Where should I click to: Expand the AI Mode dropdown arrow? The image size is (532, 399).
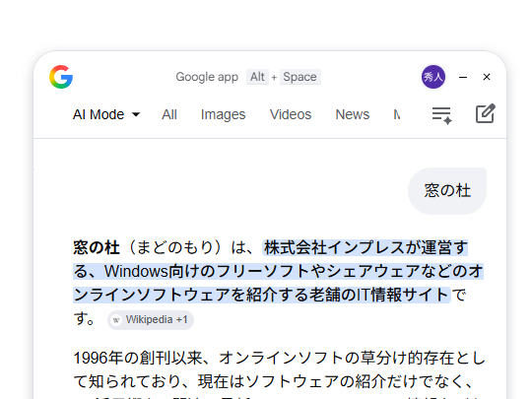[136, 114]
